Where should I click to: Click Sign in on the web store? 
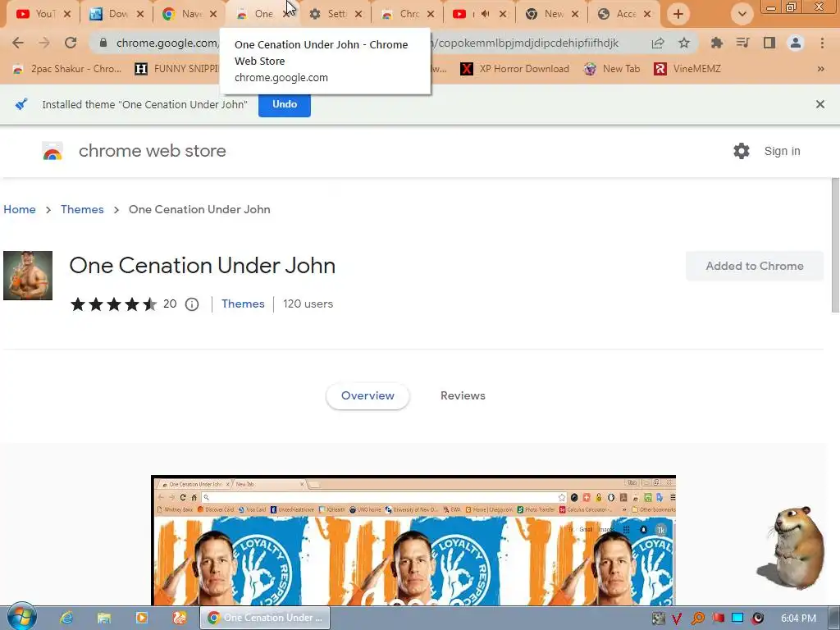tap(782, 151)
